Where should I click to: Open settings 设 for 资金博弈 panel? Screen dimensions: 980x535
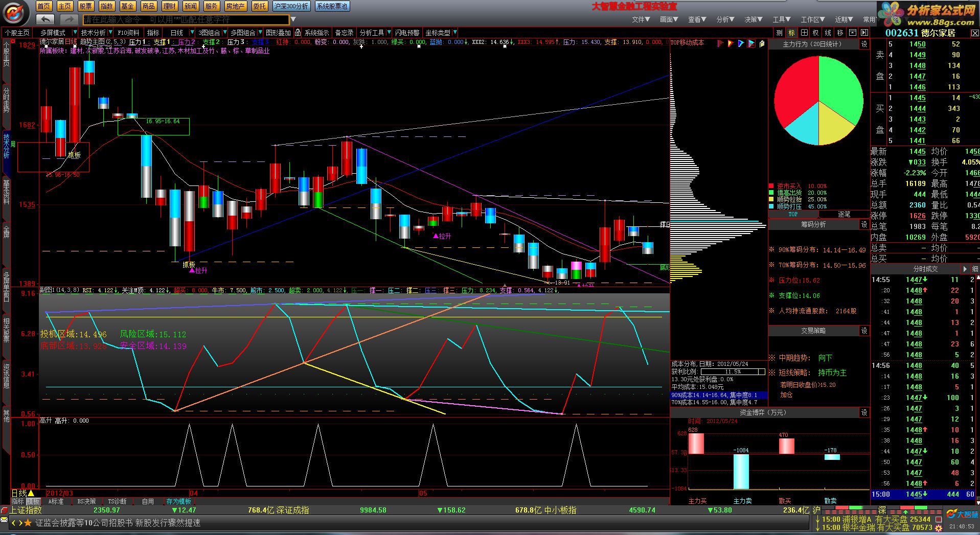click(x=864, y=412)
